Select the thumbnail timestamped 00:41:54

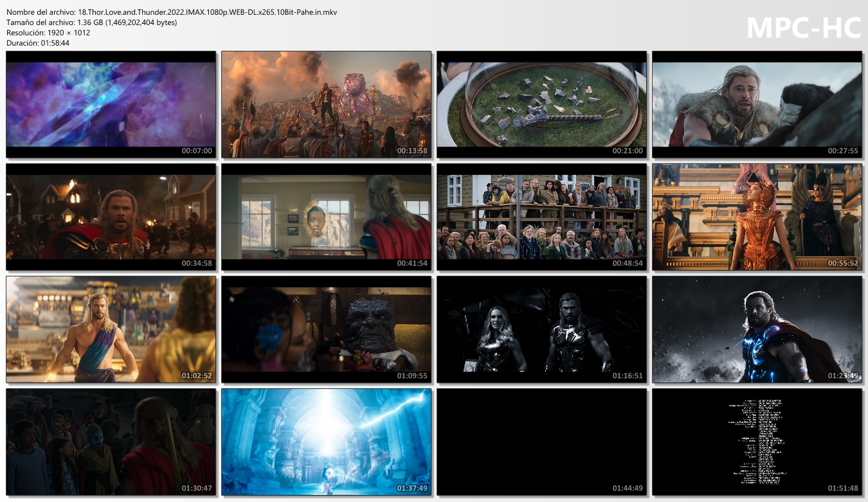pyautogui.click(x=326, y=217)
